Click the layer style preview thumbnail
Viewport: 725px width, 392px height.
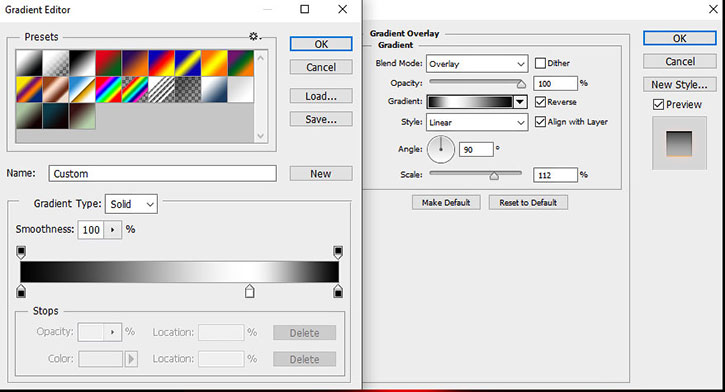[x=679, y=143]
